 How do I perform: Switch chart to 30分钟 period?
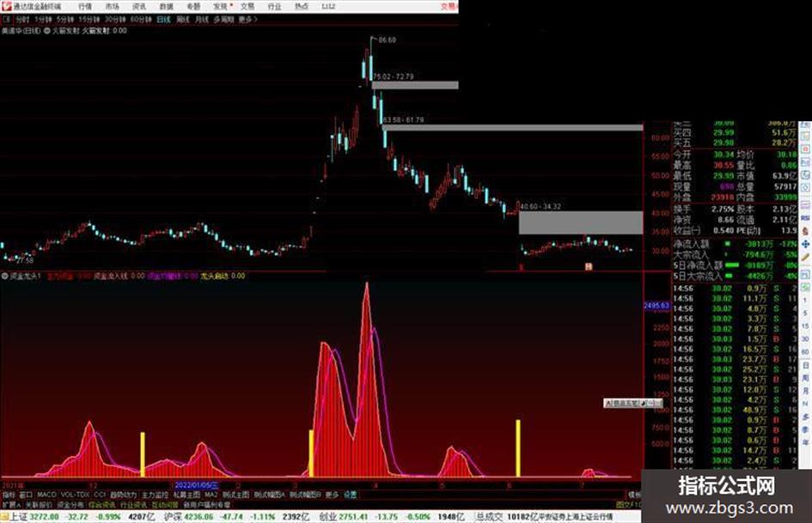pos(115,19)
